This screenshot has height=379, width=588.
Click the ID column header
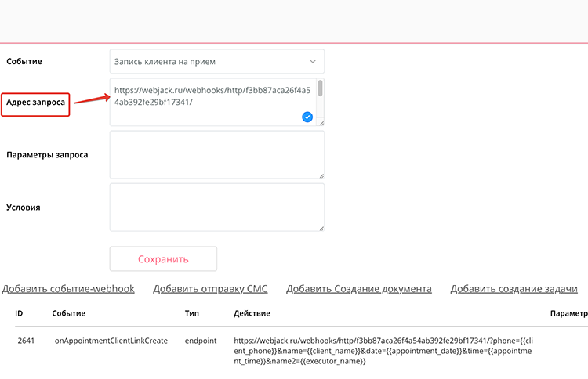[x=19, y=313]
